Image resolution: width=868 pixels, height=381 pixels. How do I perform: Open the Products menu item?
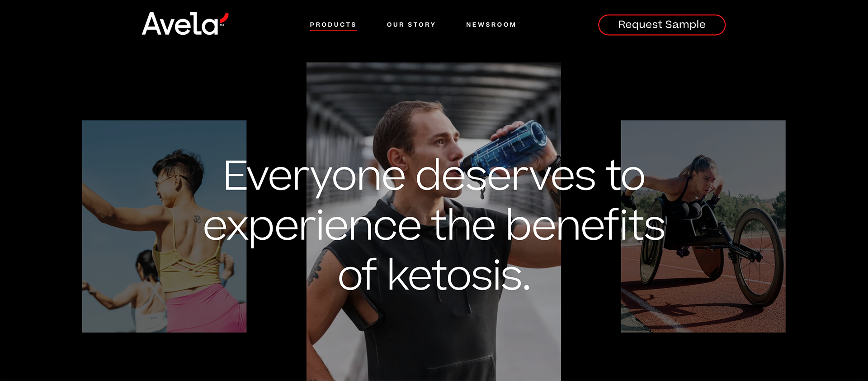(x=333, y=24)
